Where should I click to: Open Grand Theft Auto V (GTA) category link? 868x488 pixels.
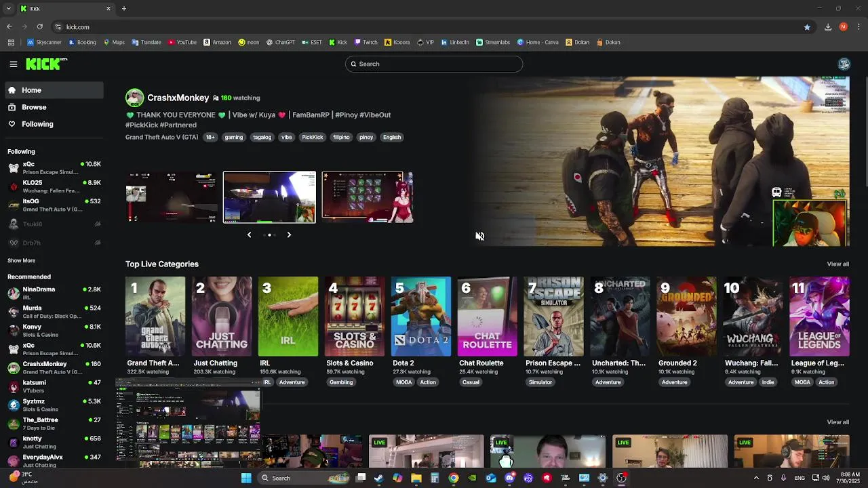(x=161, y=137)
